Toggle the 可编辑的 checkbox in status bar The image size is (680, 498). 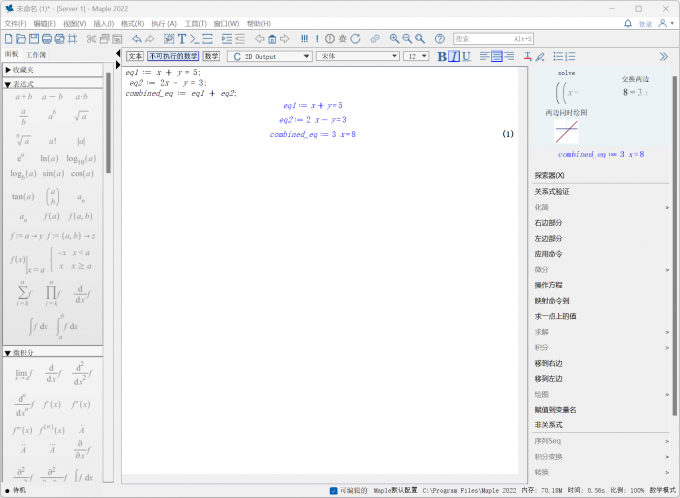(333, 491)
